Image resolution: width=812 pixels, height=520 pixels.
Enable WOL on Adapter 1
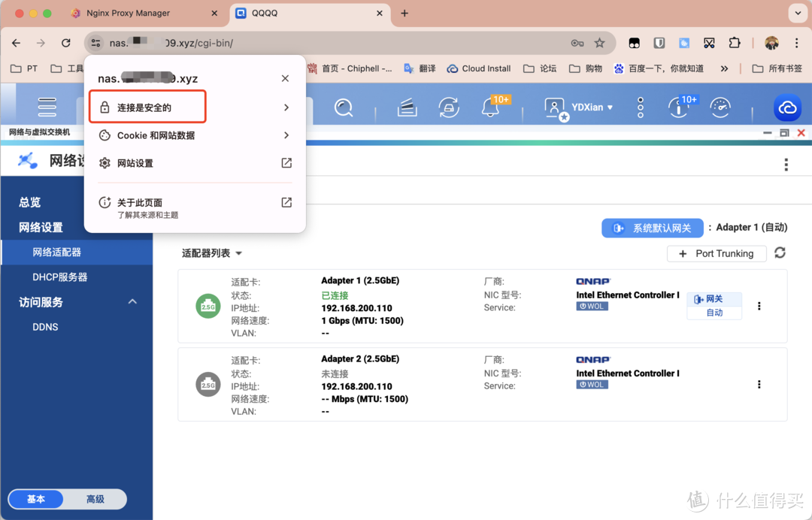[x=592, y=306]
